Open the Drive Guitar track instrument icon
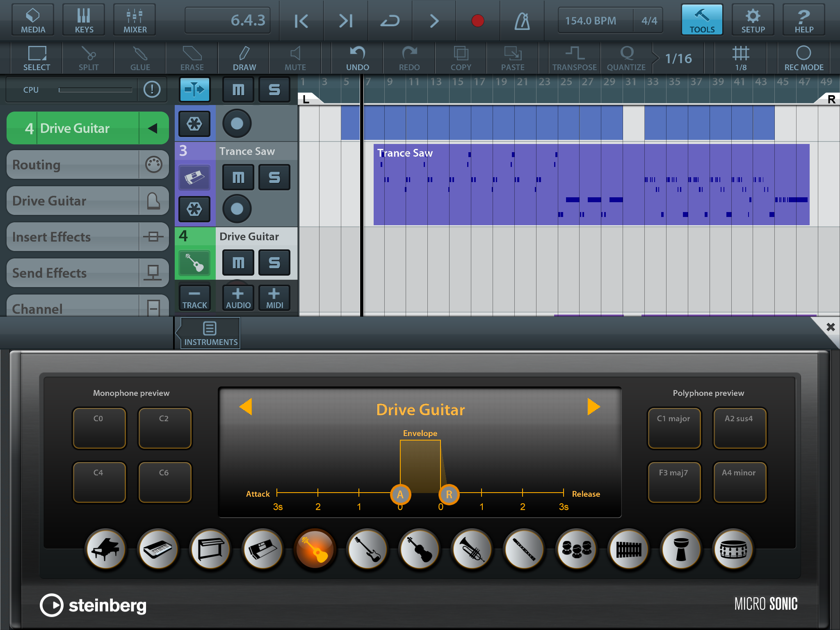Viewport: 840px width, 630px height. pyautogui.click(x=195, y=262)
